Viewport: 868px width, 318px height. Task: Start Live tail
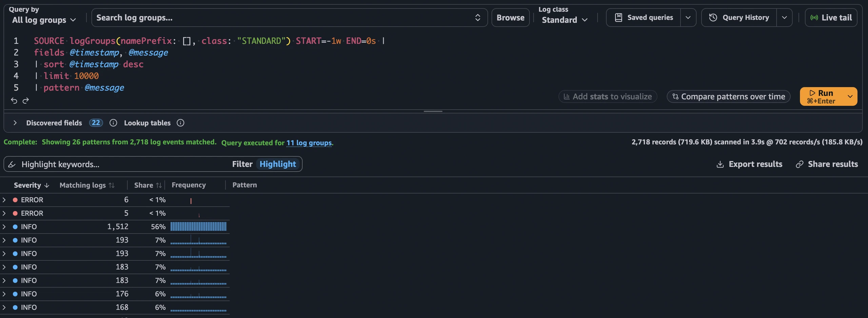click(831, 18)
